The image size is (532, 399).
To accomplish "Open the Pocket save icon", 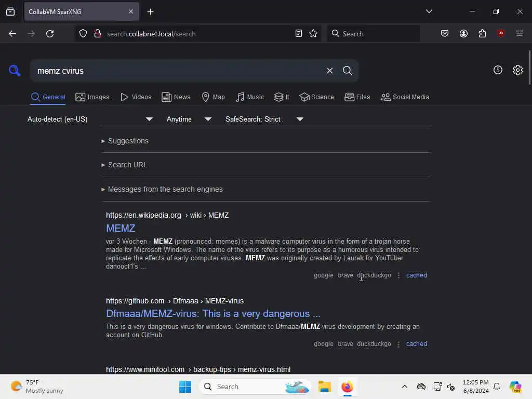I will click(x=445, y=34).
